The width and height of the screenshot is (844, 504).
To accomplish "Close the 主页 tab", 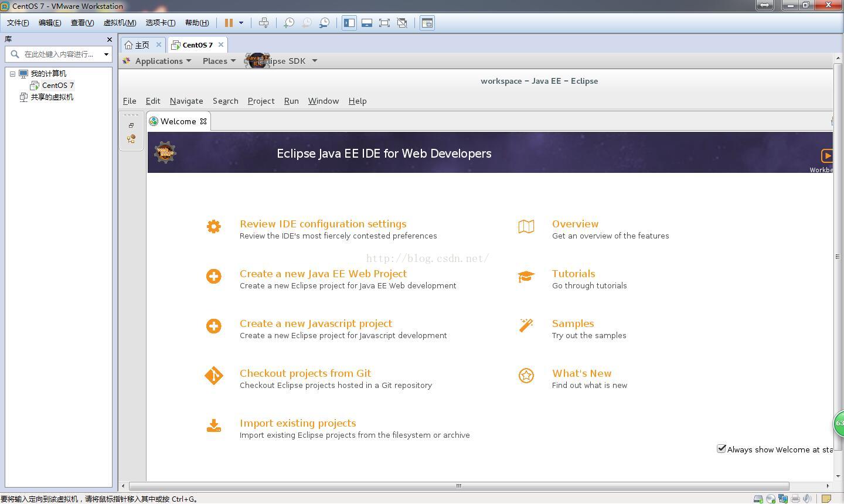I will coord(158,45).
